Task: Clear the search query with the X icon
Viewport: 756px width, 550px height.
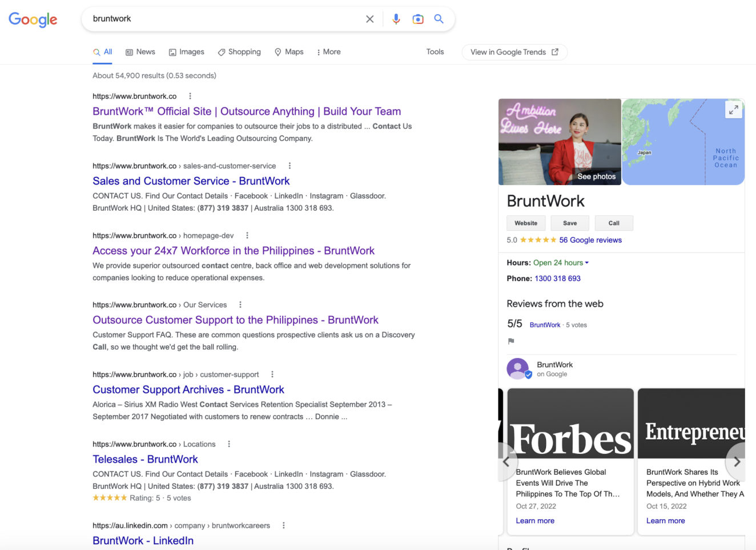Action: (x=369, y=18)
